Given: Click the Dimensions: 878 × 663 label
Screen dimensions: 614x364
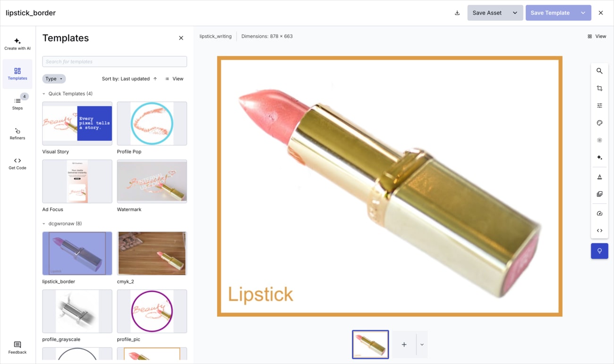Looking at the screenshot, I should tap(267, 36).
